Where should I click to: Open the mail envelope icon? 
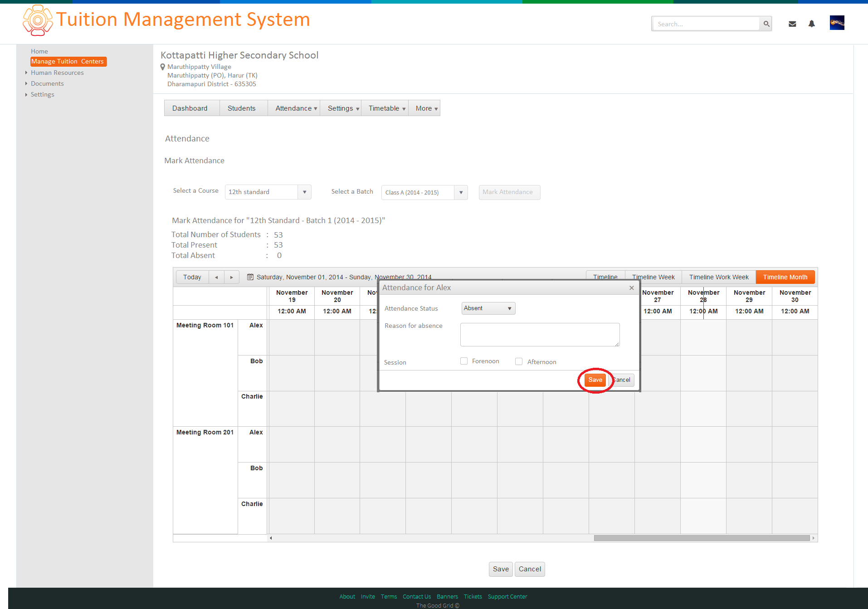[792, 24]
